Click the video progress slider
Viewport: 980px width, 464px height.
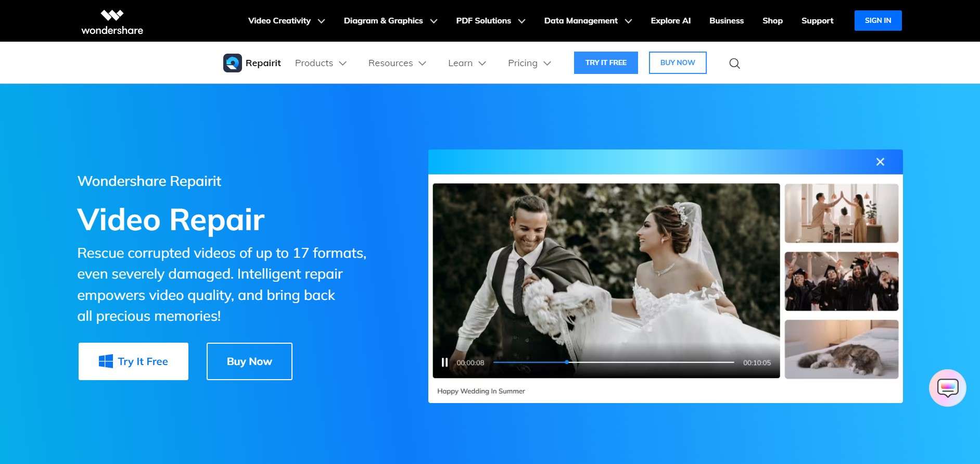(x=613, y=362)
